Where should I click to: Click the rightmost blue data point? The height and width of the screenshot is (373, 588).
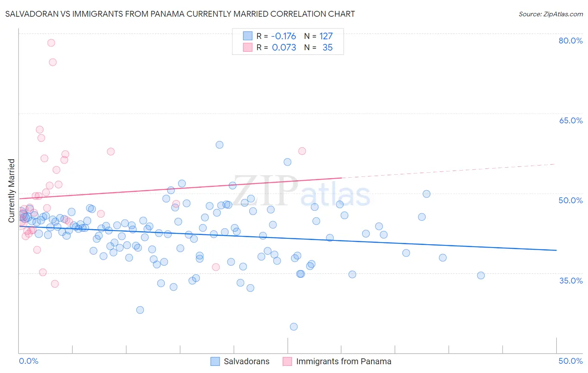(x=481, y=275)
